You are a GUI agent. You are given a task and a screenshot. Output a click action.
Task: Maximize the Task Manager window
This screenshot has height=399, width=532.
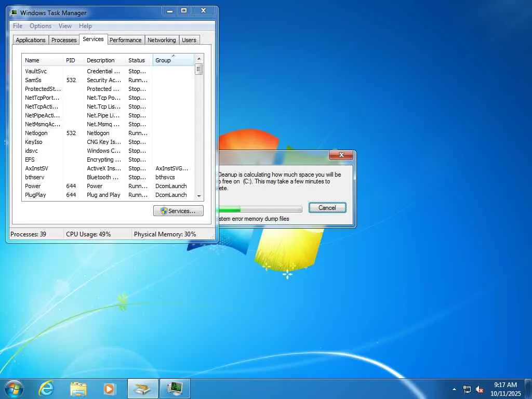tap(183, 11)
